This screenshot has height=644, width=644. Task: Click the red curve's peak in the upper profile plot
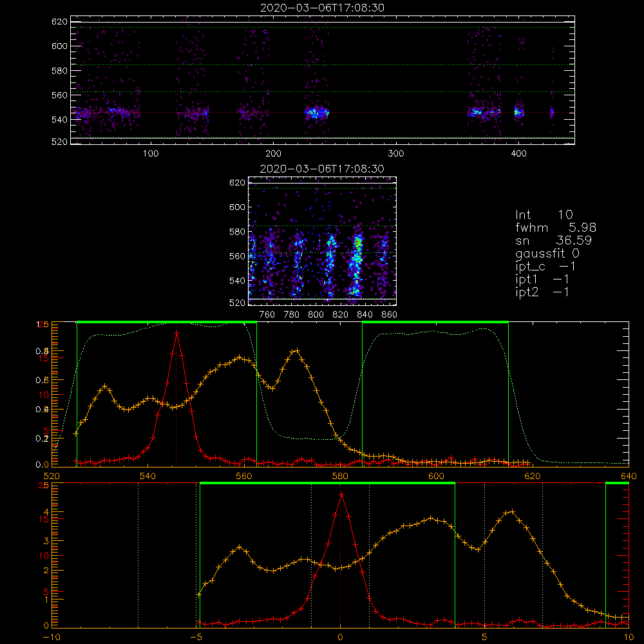tap(176, 333)
